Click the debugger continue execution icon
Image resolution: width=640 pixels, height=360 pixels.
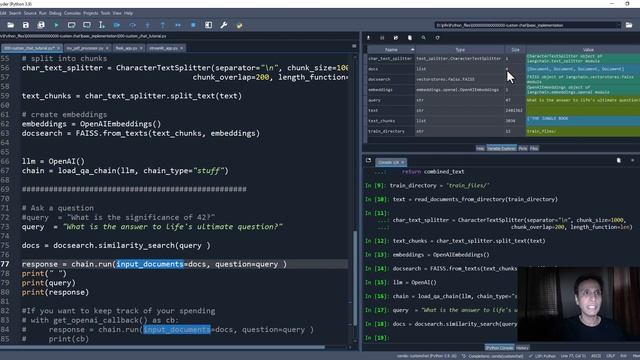[x=178, y=25]
